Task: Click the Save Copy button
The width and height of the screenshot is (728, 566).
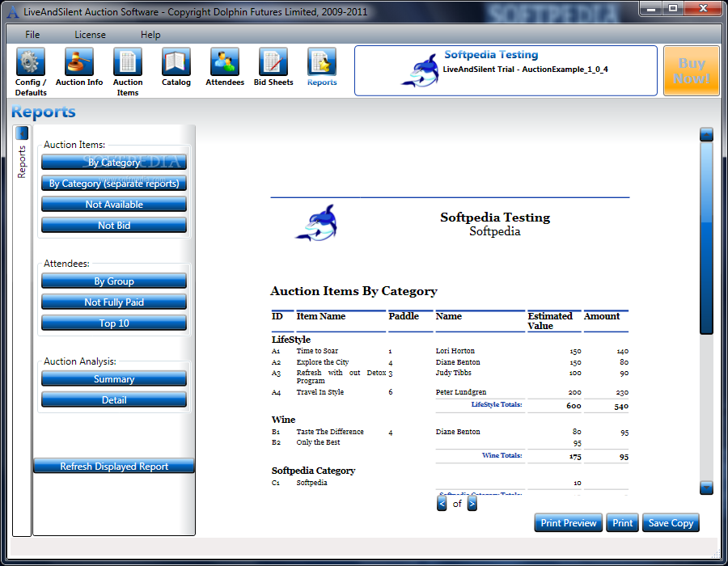Action: (671, 523)
